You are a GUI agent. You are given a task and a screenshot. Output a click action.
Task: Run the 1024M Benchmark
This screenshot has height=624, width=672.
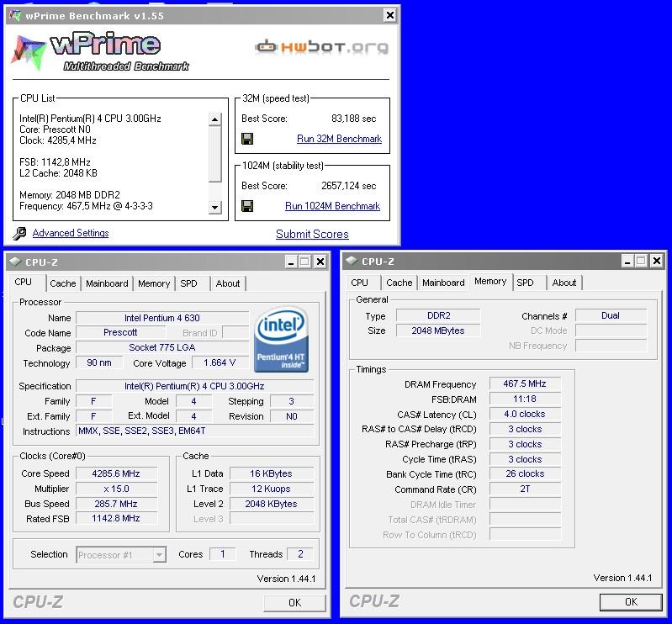332,206
